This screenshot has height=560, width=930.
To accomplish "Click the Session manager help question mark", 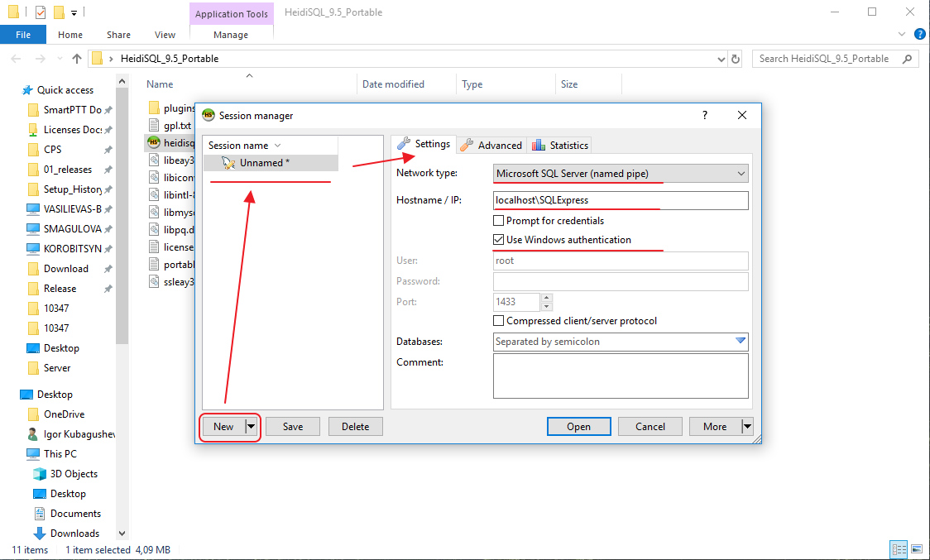I will [x=705, y=115].
